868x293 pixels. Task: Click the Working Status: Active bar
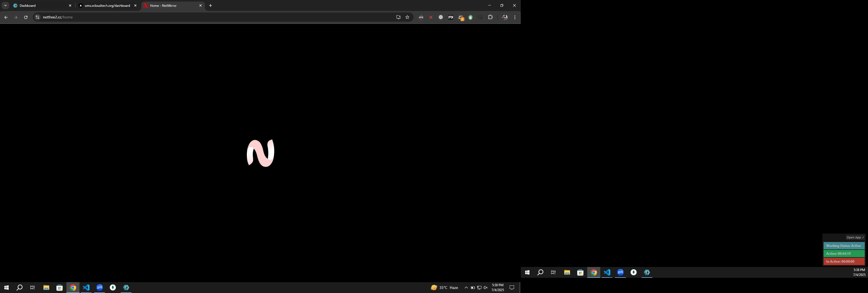click(x=844, y=246)
